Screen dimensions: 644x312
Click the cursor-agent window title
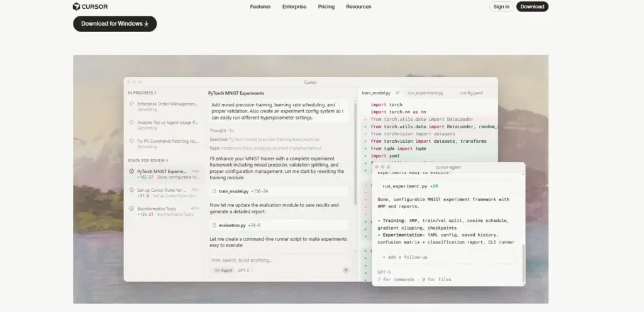448,167
